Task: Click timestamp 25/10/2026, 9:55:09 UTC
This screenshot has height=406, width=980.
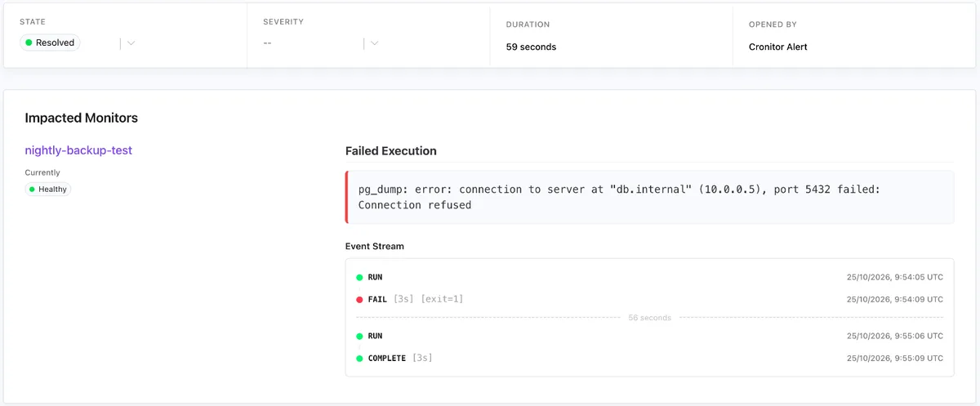Action: click(x=895, y=359)
